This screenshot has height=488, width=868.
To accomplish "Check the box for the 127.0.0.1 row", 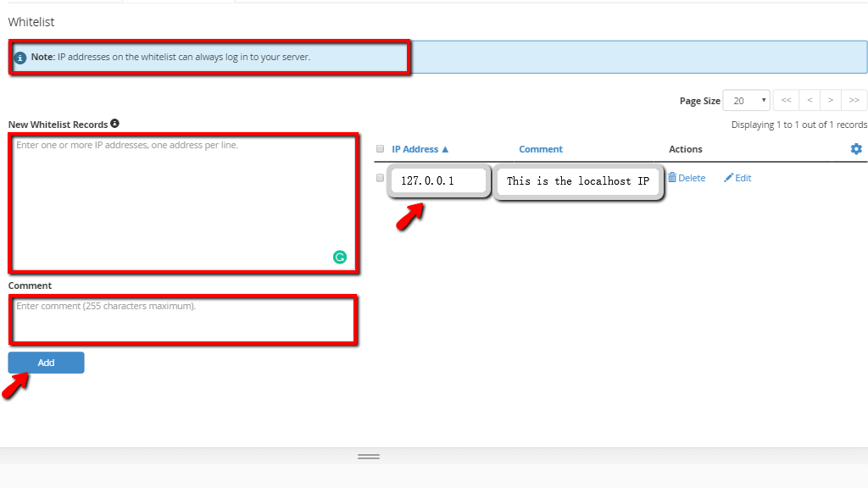I will [380, 178].
